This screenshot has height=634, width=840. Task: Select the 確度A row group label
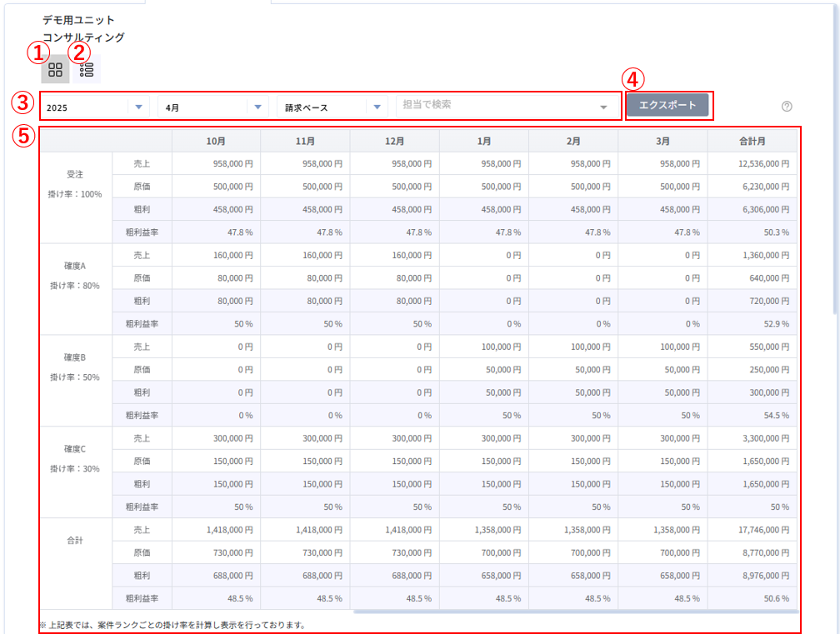76,267
